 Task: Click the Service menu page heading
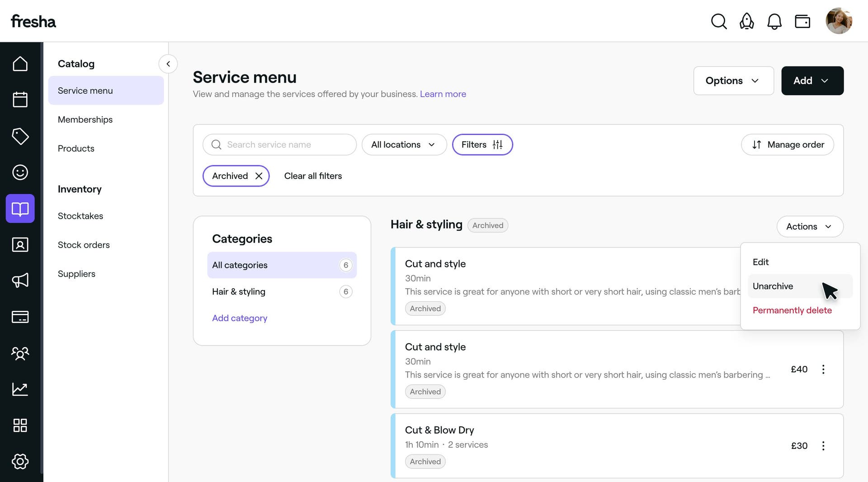pyautogui.click(x=245, y=77)
